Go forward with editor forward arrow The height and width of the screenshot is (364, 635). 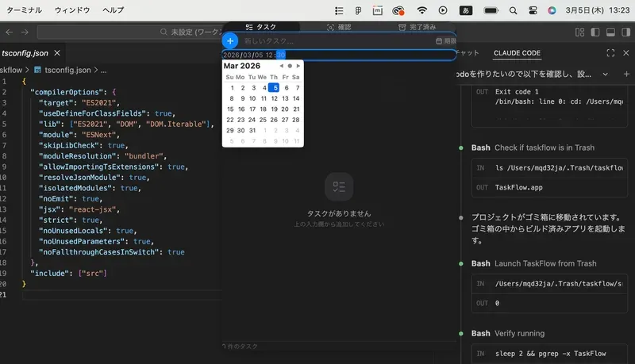click(x=25, y=32)
